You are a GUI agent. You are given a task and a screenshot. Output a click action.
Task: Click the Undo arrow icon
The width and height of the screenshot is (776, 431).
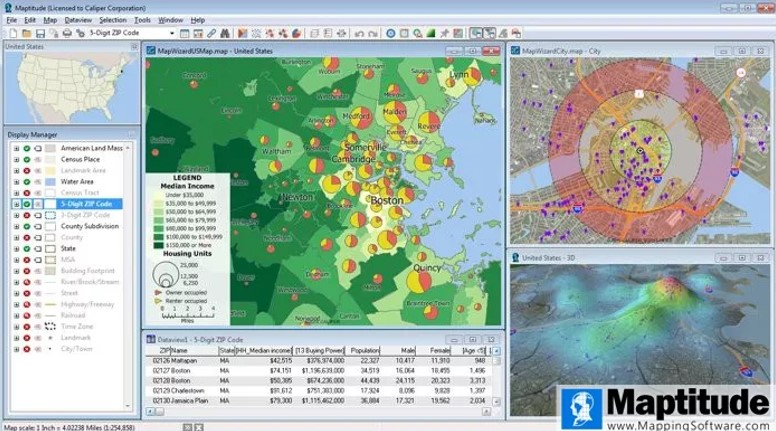tap(360, 33)
